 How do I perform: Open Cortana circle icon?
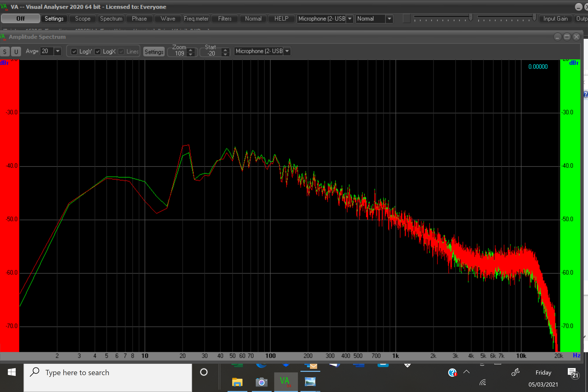pos(204,372)
